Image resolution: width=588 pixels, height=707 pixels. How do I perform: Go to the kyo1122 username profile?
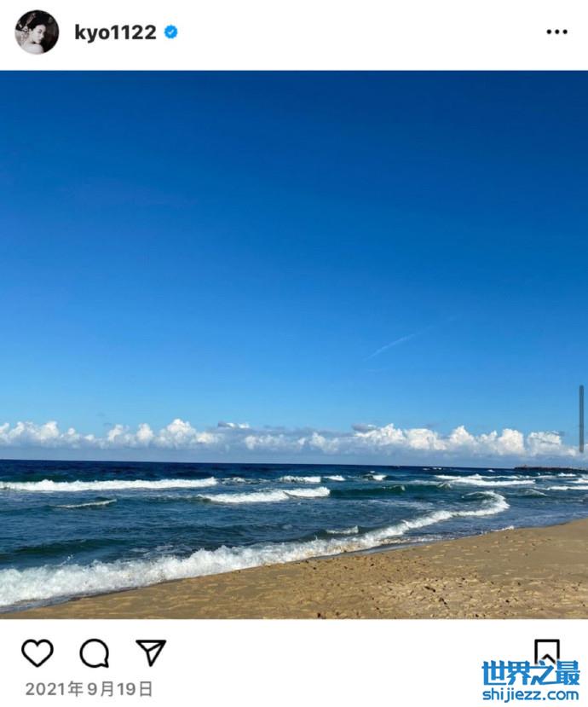(x=115, y=32)
